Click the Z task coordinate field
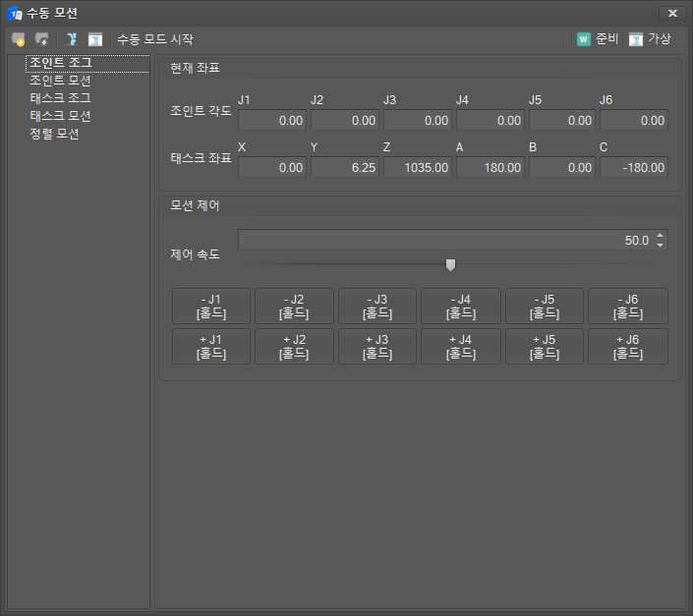Image resolution: width=693 pixels, height=616 pixels. [418, 168]
